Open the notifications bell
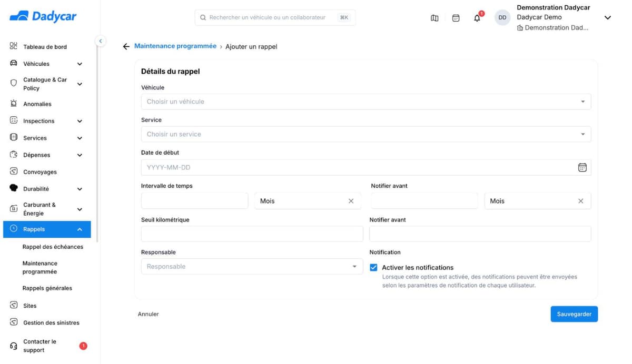The width and height of the screenshot is (632, 364). (x=477, y=18)
